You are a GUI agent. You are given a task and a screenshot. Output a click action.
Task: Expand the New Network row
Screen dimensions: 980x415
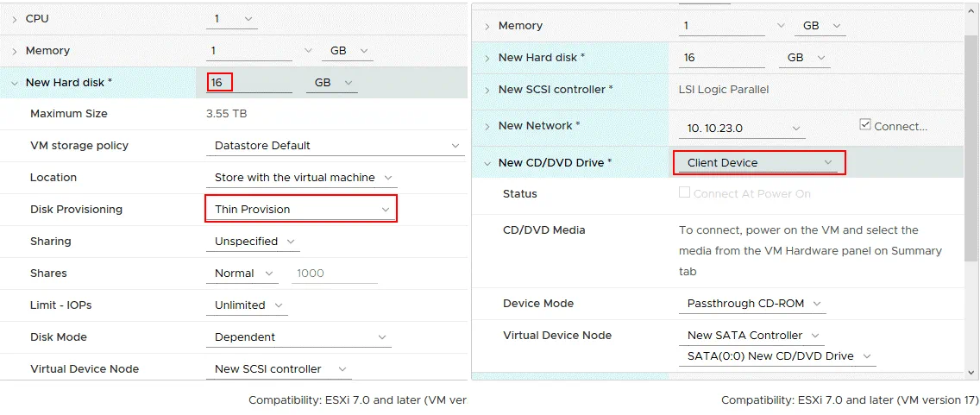pyautogui.click(x=487, y=126)
